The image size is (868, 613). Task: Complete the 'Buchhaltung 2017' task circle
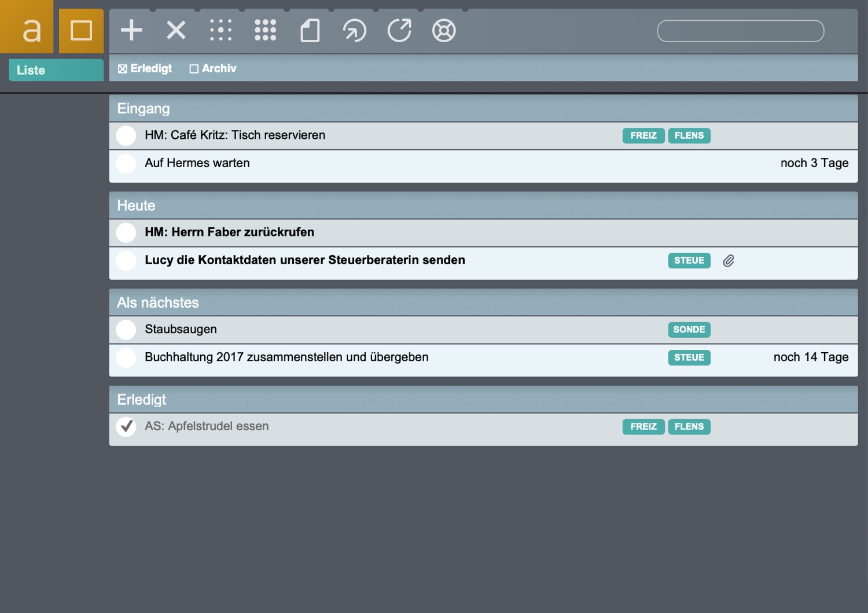pos(126,357)
